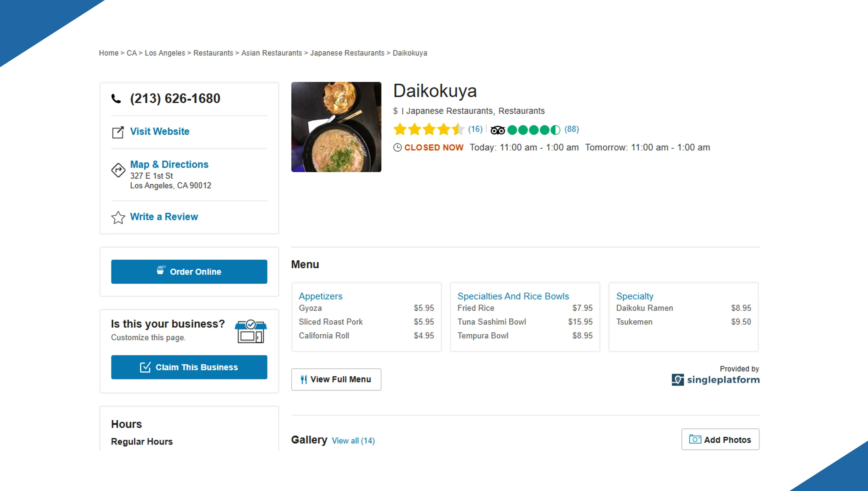Go to Home breadcrumb
Screen dimensions: 868x491
click(109, 53)
